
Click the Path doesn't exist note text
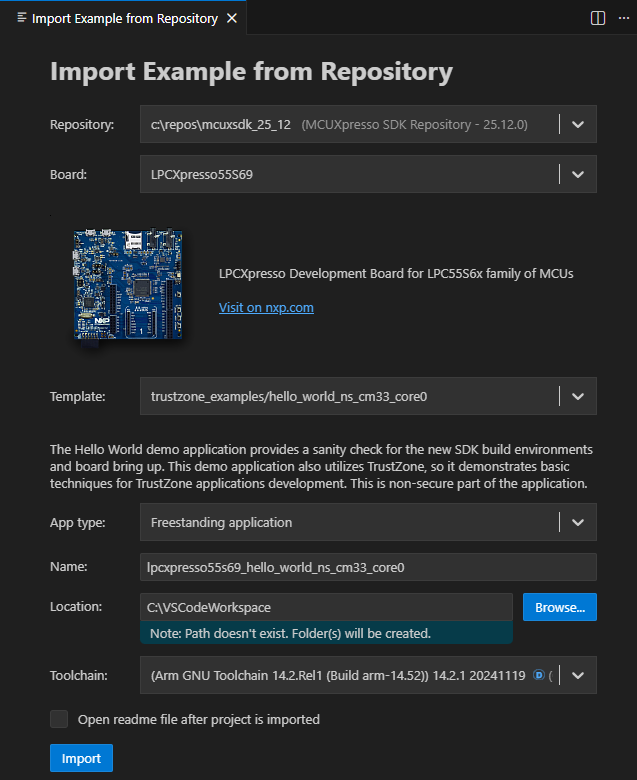(x=290, y=633)
